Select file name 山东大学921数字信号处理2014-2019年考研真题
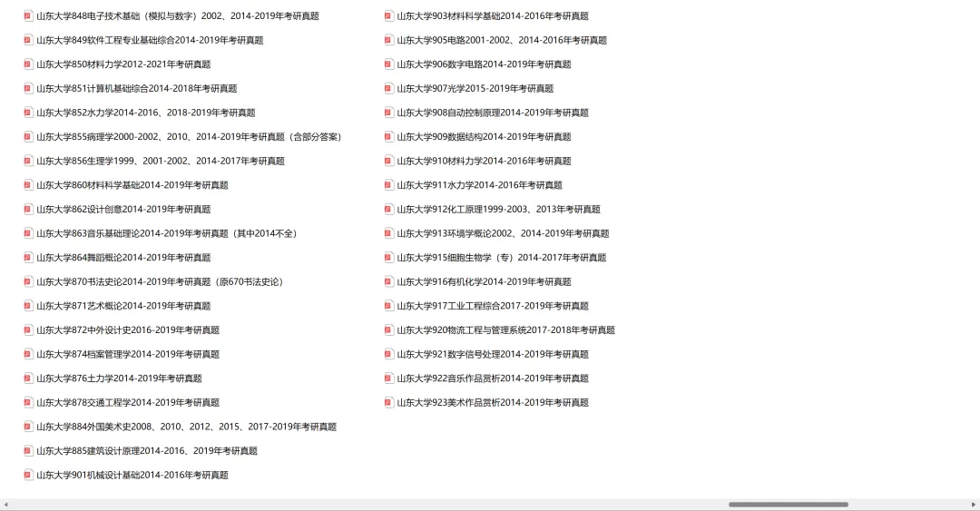 point(493,354)
